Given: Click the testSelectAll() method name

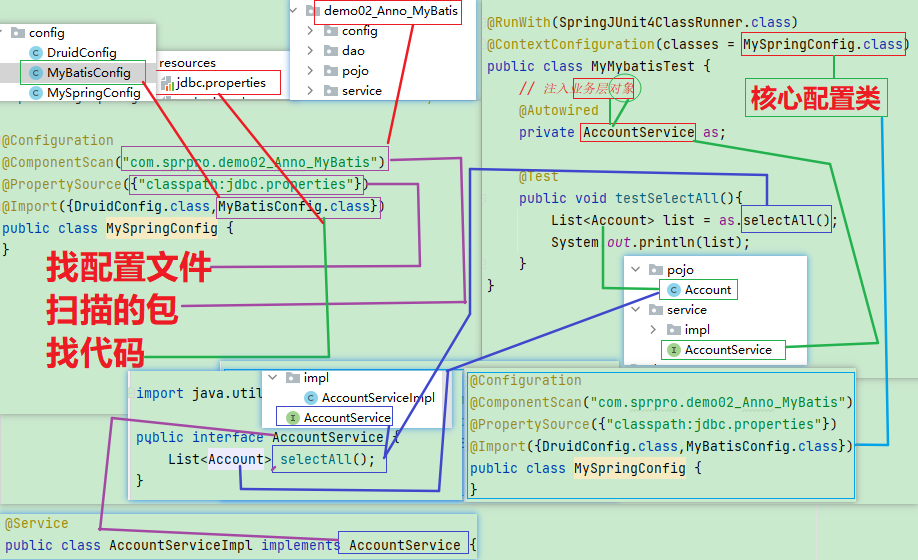Looking at the screenshot, I should coord(674,198).
